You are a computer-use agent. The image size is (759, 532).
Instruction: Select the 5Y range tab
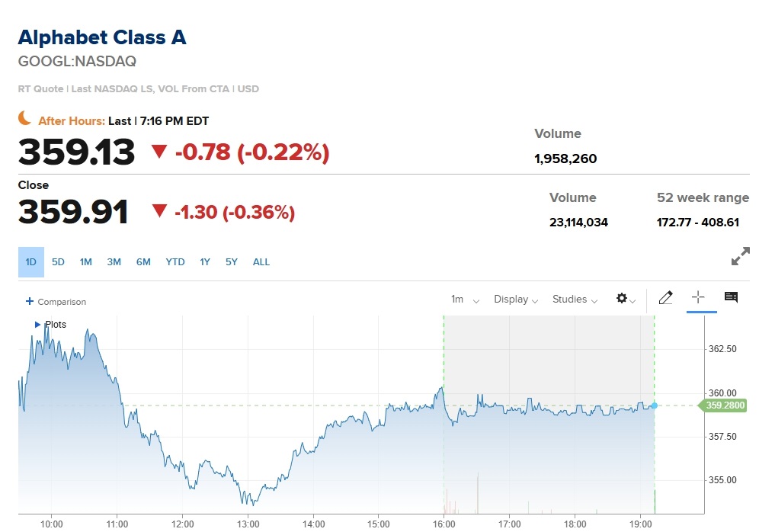[232, 262]
